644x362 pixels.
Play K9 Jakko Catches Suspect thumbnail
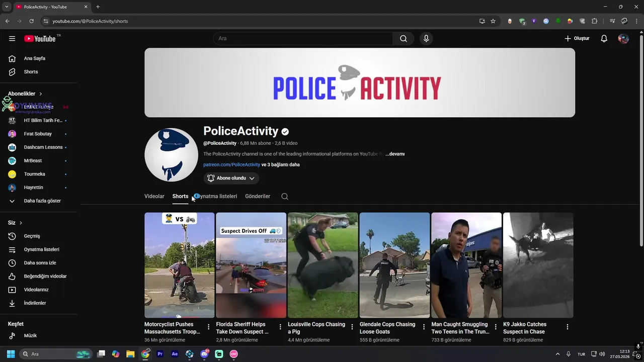538,265
